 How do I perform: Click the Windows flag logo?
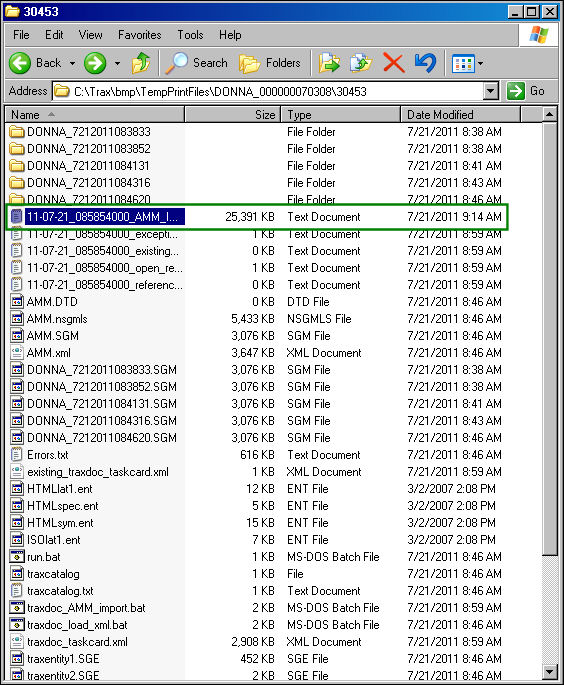(x=539, y=35)
